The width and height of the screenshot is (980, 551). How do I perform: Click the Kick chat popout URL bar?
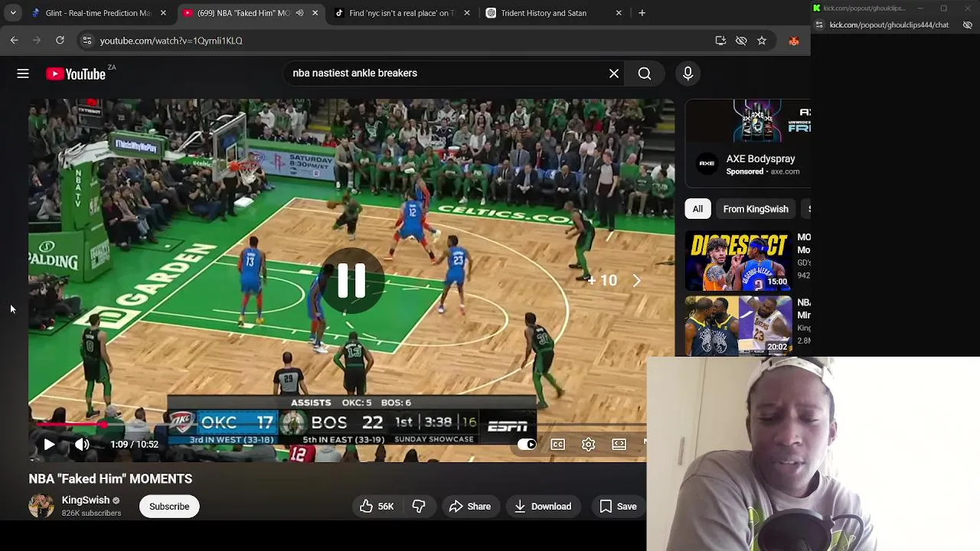[889, 24]
